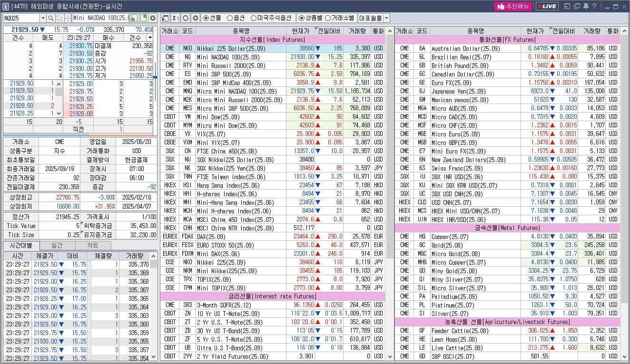Click bid price 21928.00 in order book
Viewport: 630px width, 364px height.
pos(78,114)
